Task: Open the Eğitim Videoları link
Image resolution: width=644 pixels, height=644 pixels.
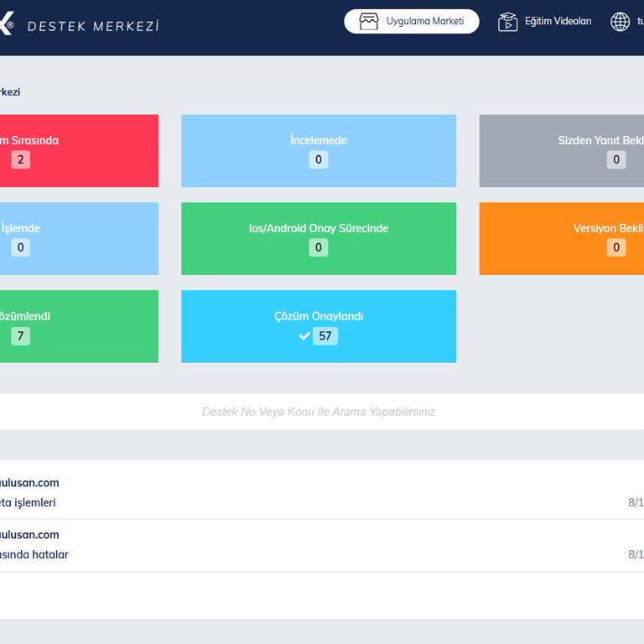Action: click(x=544, y=21)
